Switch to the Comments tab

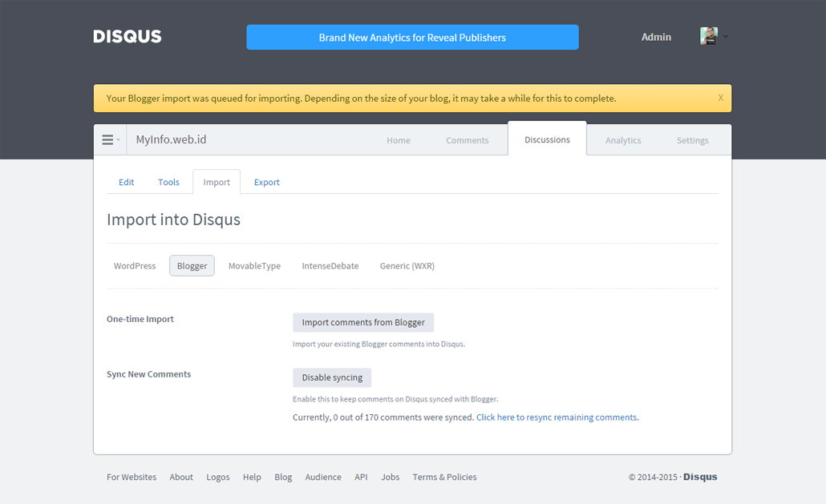click(x=468, y=140)
